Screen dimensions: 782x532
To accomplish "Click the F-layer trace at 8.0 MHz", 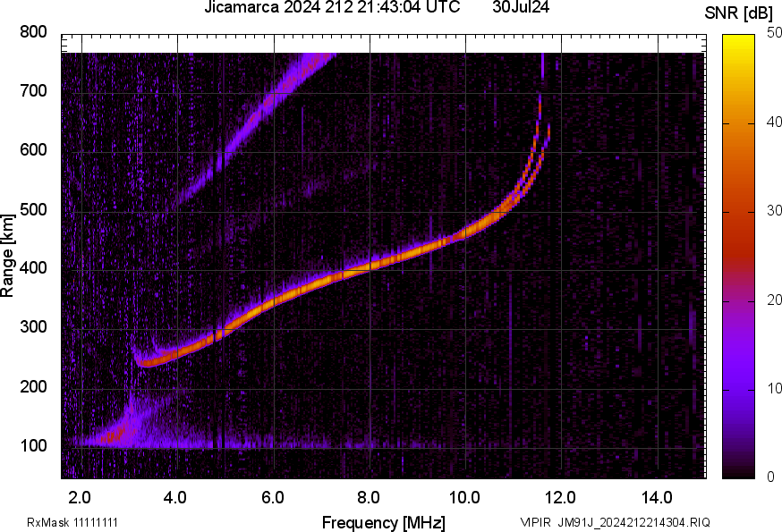I will tap(370, 266).
